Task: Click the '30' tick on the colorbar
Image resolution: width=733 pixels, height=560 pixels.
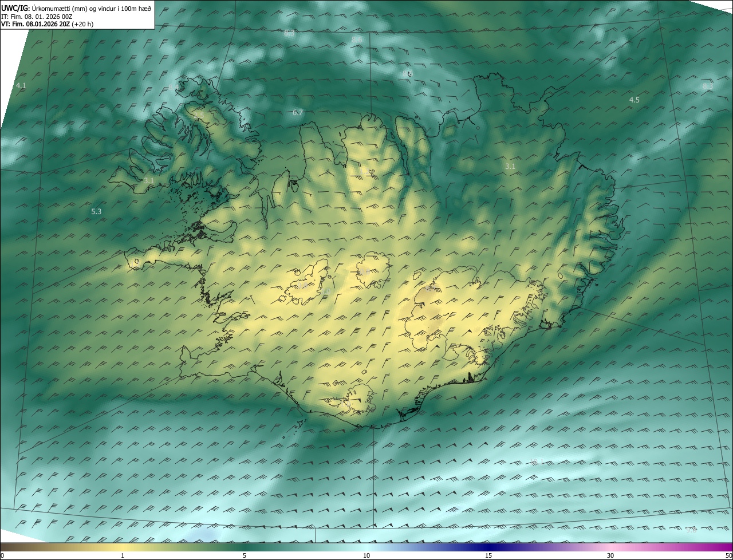Action: point(610,555)
